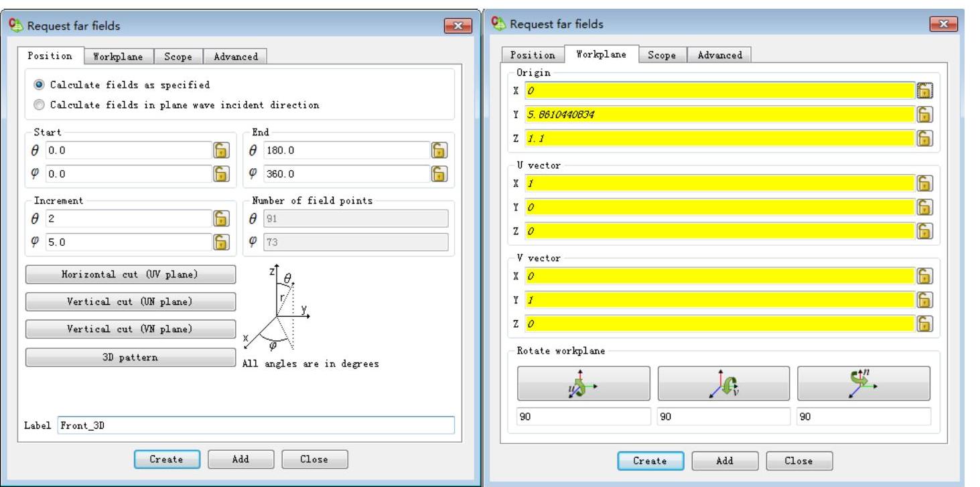980x487 pixels.
Task: Rotate workplane around the n axis
Action: pos(863,383)
